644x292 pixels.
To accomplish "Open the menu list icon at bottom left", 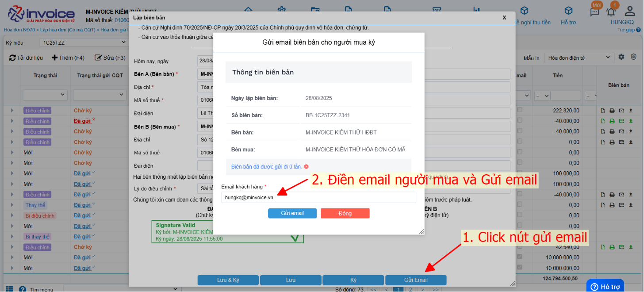I will (x=9, y=289).
